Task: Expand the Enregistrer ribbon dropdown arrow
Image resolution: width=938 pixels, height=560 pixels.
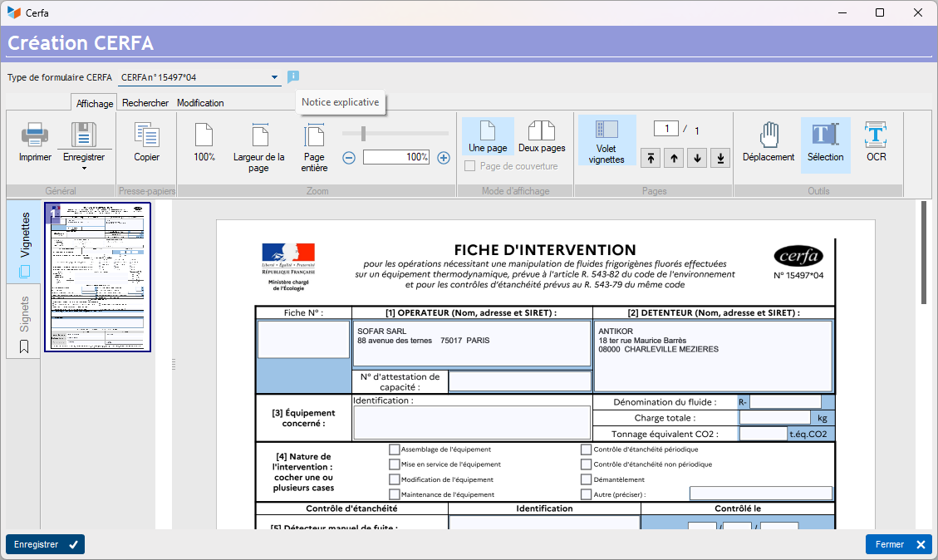Action: pyautogui.click(x=84, y=169)
